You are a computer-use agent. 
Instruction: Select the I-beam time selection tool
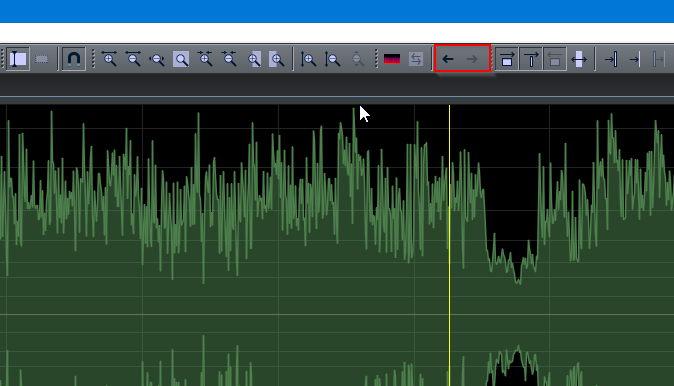[18, 59]
